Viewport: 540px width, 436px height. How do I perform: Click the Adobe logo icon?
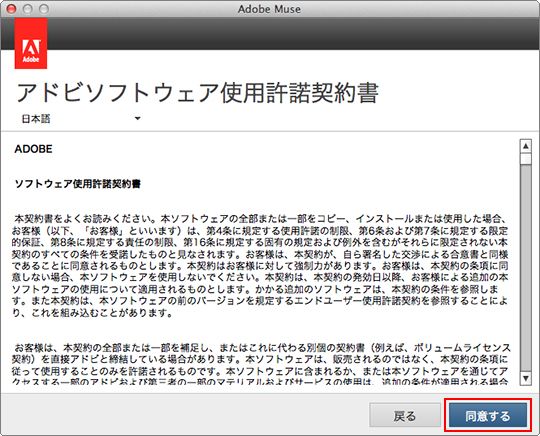[31, 44]
